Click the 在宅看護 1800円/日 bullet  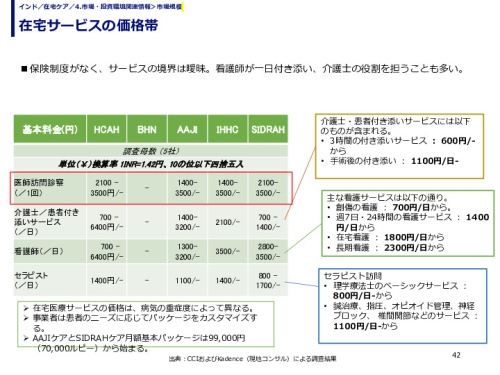[x=386, y=237]
